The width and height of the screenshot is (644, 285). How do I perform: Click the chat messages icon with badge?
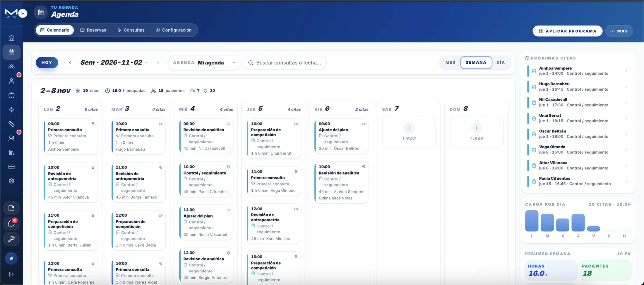pos(11,224)
